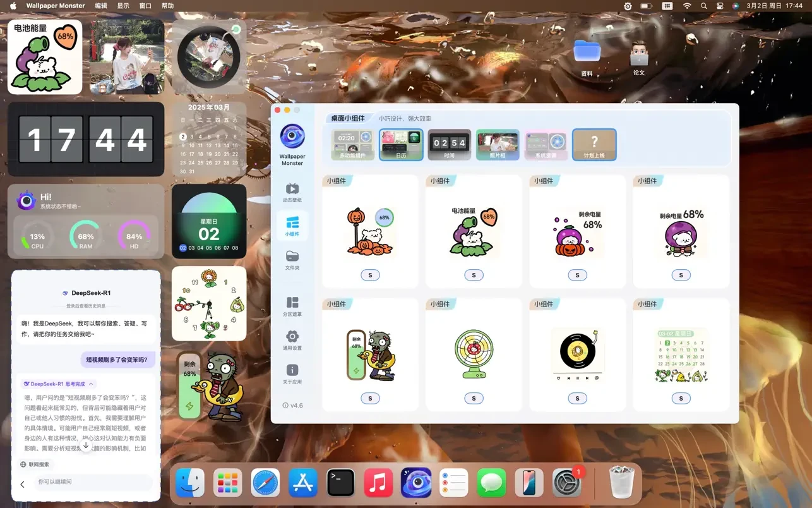The height and width of the screenshot is (508, 812).
Task: Choose the 系统资源 widget category
Action: point(546,145)
